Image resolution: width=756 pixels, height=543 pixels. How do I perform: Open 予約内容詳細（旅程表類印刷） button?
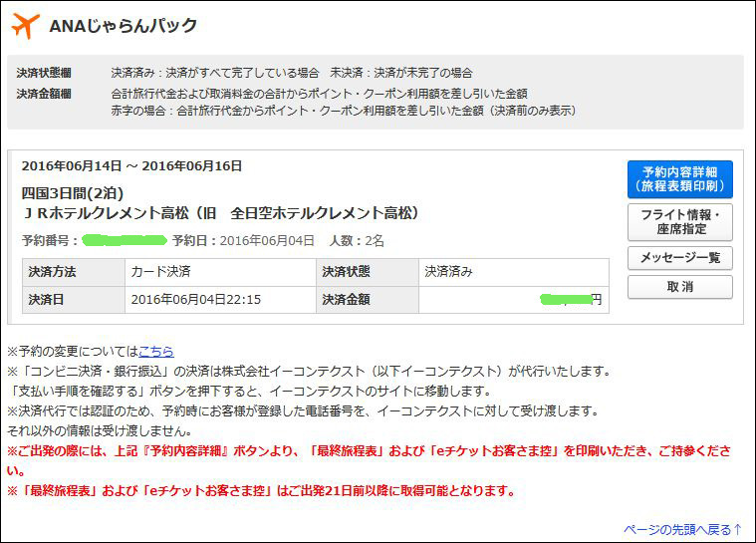(x=680, y=179)
